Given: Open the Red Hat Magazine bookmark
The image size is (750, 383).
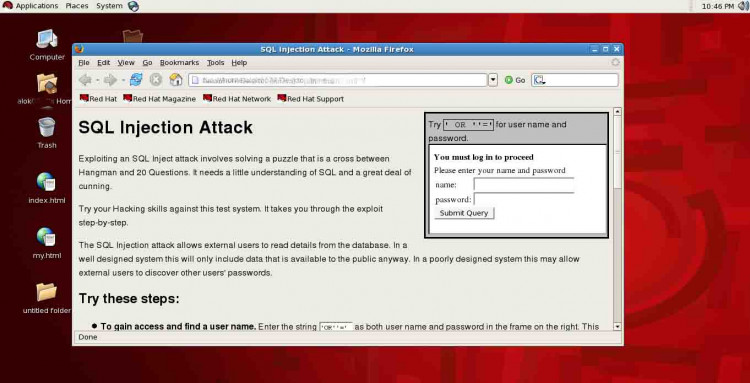Looking at the screenshot, I should coord(160,99).
